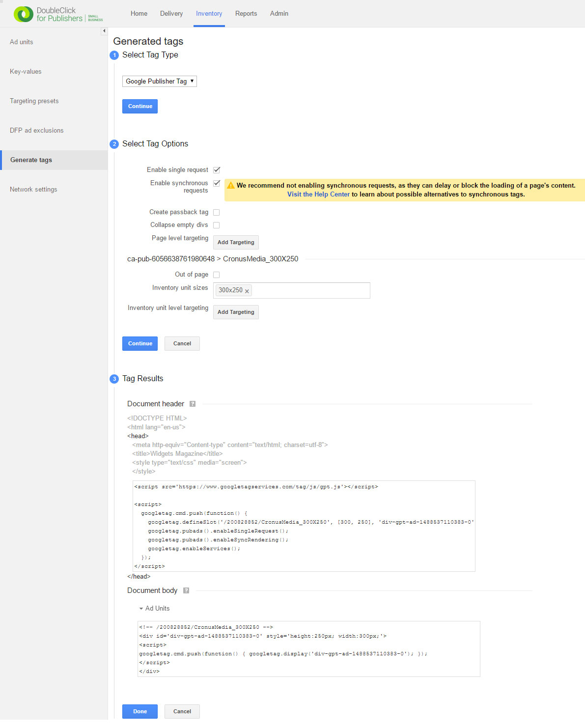585x728 pixels.
Task: Click the yellow warning triangle icon
Action: pyautogui.click(x=230, y=185)
